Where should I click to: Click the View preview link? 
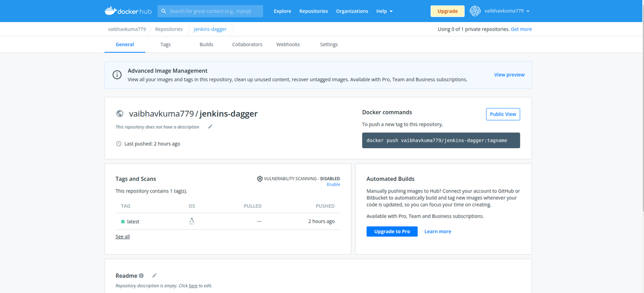pyautogui.click(x=509, y=75)
